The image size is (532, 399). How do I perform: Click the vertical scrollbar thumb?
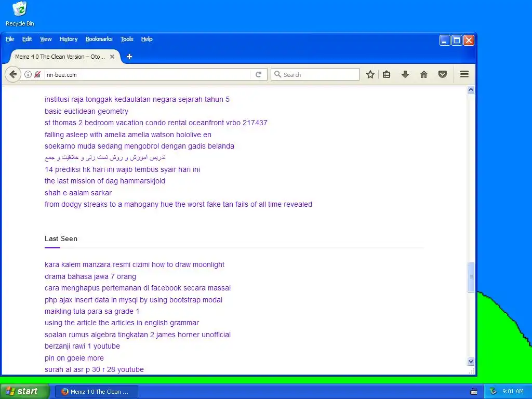coord(471,277)
